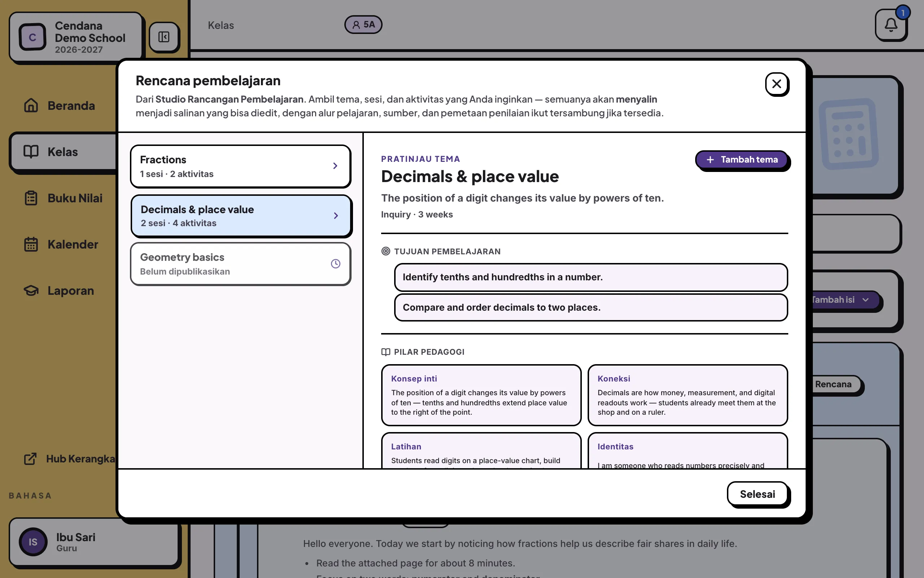Click the 'PRATINJAU TEMA' label
924x578 pixels.
point(420,159)
